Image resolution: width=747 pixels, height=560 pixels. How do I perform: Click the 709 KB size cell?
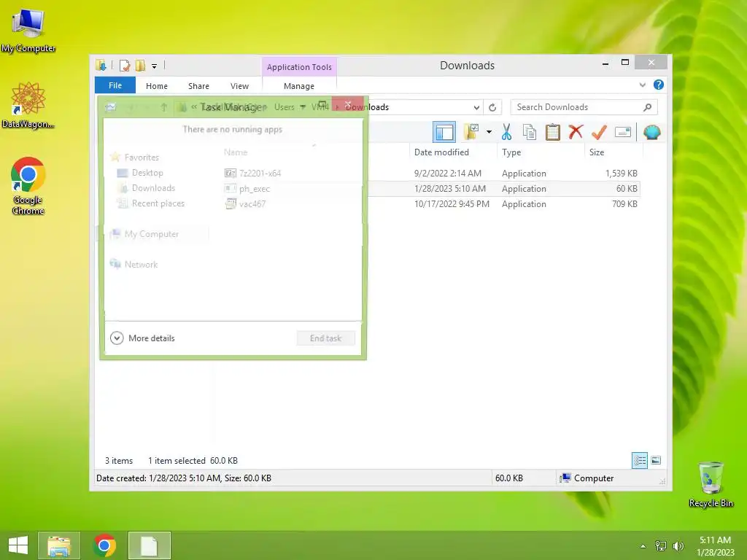coord(624,204)
